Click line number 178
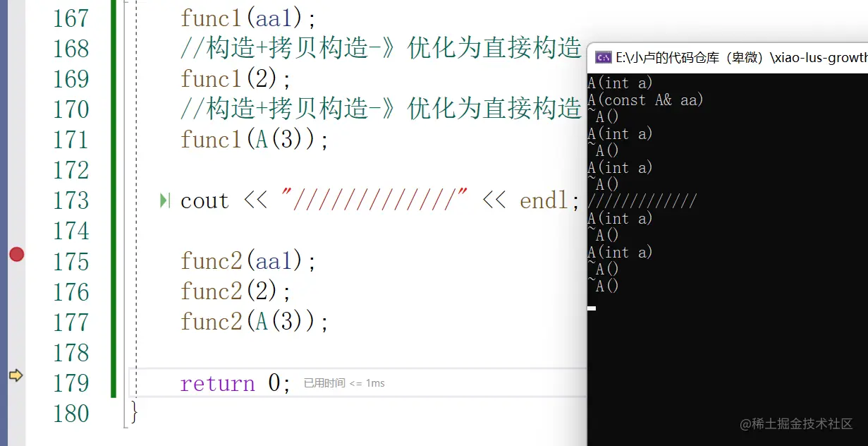 [x=71, y=353]
